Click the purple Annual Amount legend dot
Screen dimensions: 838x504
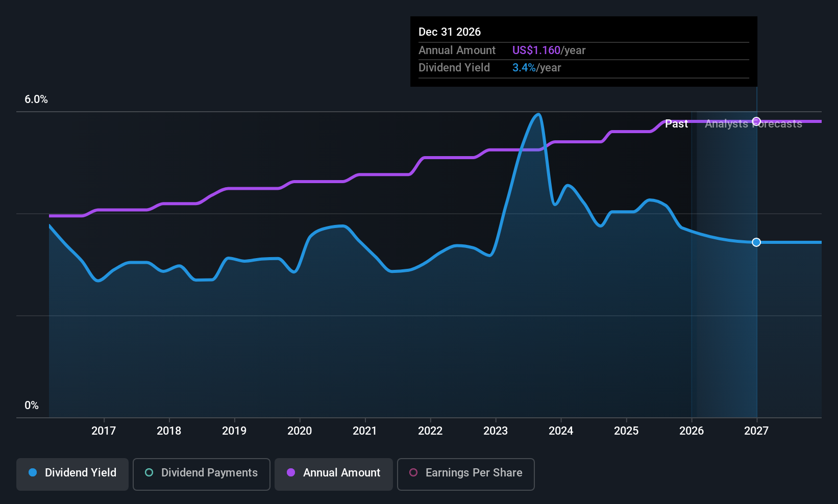290,473
